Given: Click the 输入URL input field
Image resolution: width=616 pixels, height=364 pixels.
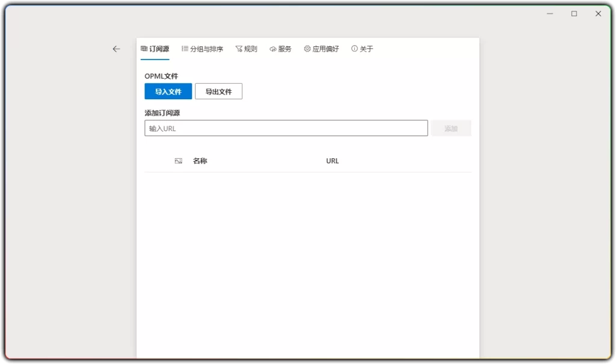Looking at the screenshot, I should point(286,128).
